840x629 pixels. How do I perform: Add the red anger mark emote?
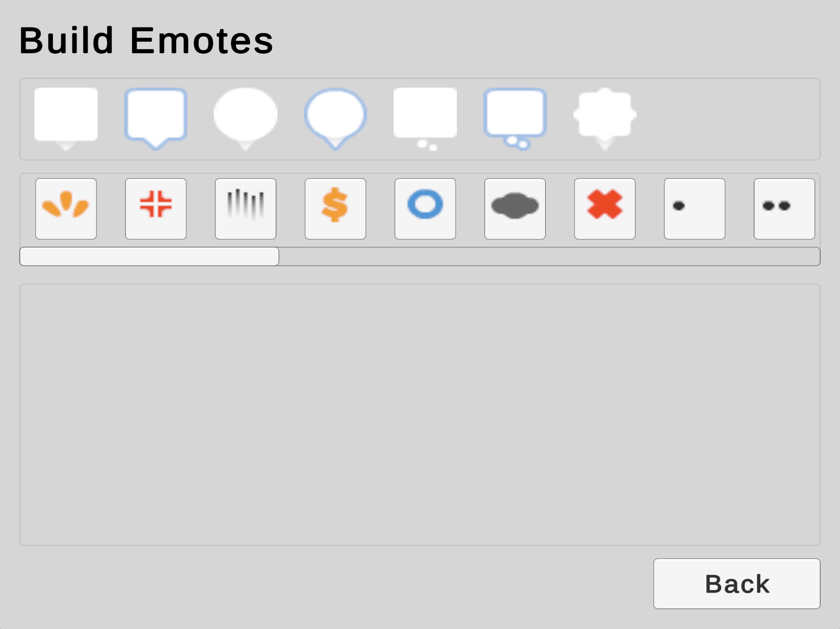156,209
